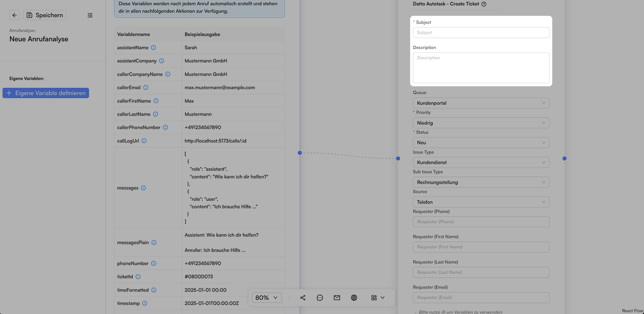The image size is (644, 314).
Task: Open info icon next to callerPhoneNumber
Action: point(165,127)
